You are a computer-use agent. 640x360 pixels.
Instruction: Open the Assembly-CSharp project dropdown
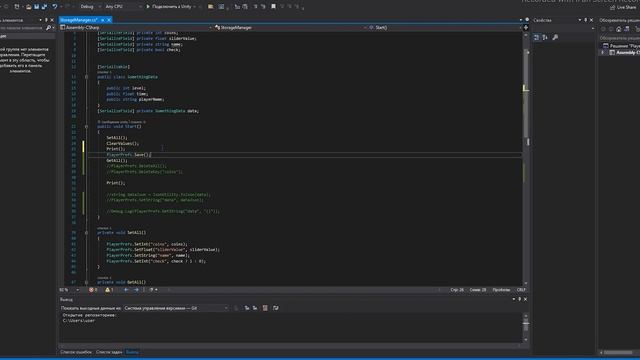point(136,27)
